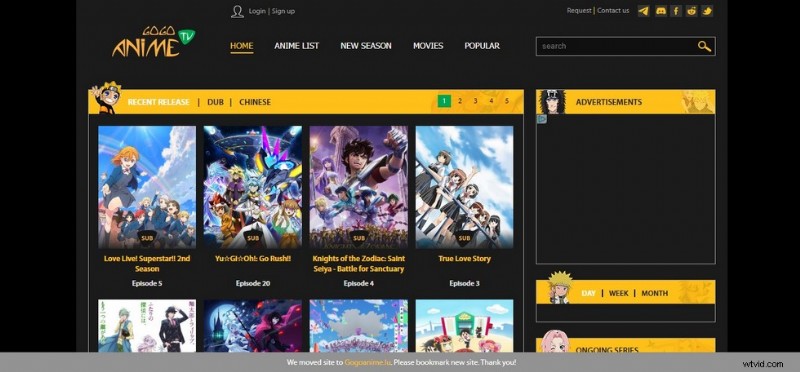Viewport: 800px width, 372px height.
Task: Click the search magnifier icon
Action: pos(704,46)
